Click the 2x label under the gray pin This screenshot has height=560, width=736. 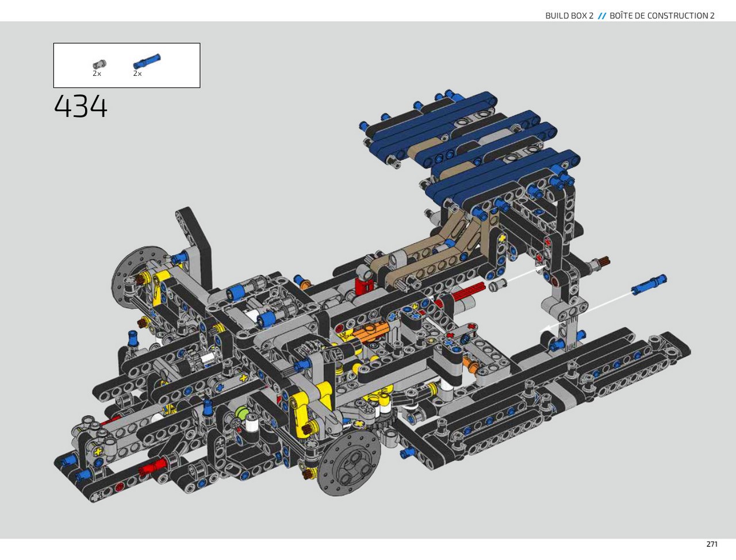[x=97, y=74]
